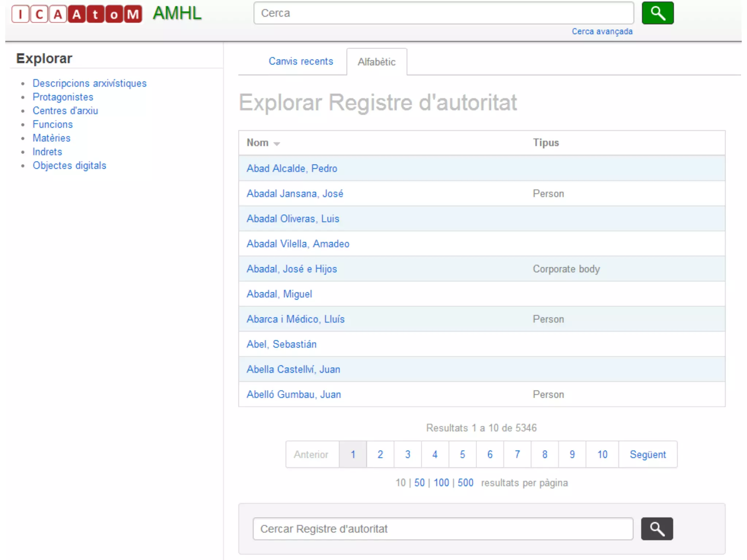The image size is (747, 560).
Task: Browse Centres d'arxiu from sidebar
Action: point(65,111)
